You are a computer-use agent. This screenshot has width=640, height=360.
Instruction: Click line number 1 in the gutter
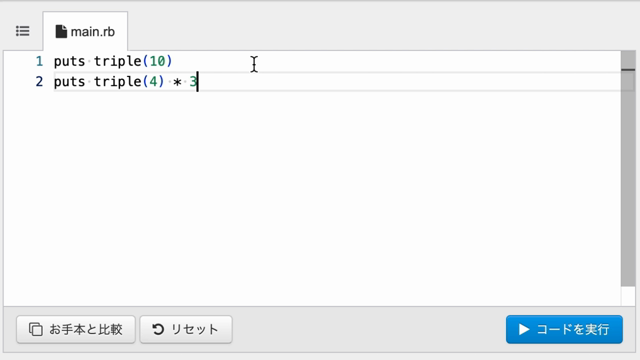point(39,61)
